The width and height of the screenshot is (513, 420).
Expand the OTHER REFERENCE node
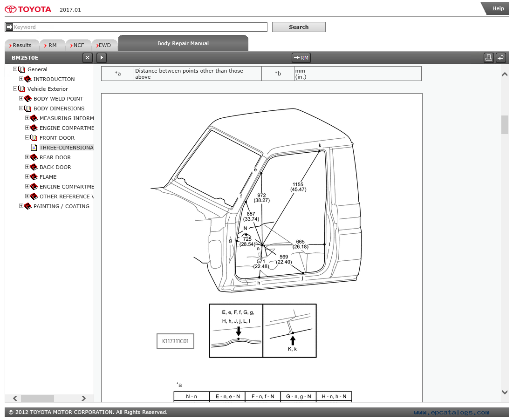click(x=27, y=196)
